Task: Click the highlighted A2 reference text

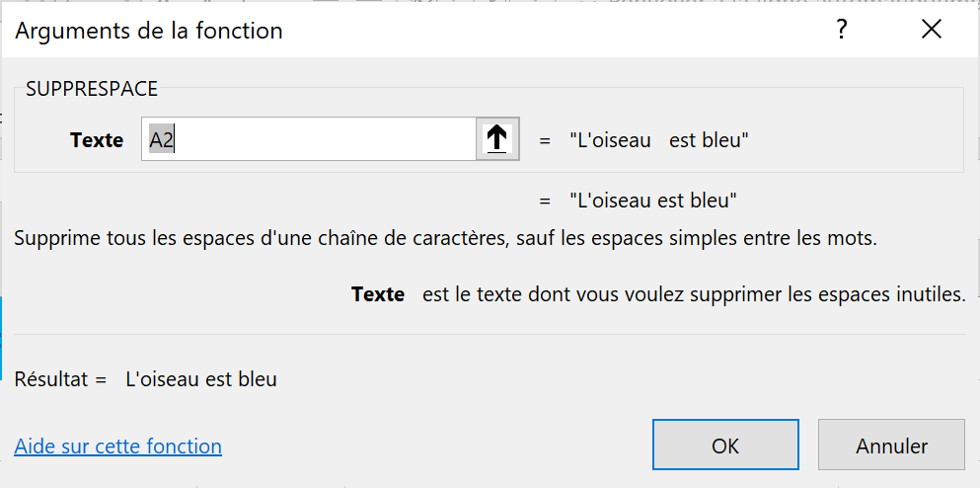Action: 161,139
